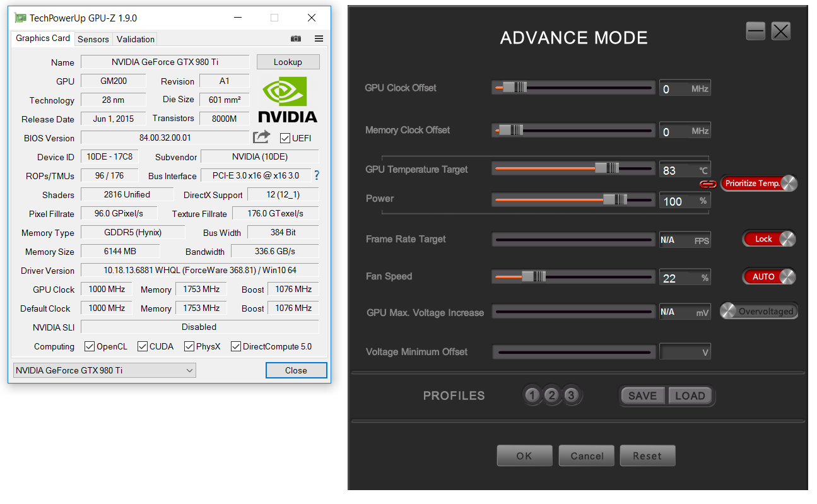Click the NVIDIA logo in GPU-Z
The width and height of the screenshot is (817, 504).
coord(288,100)
